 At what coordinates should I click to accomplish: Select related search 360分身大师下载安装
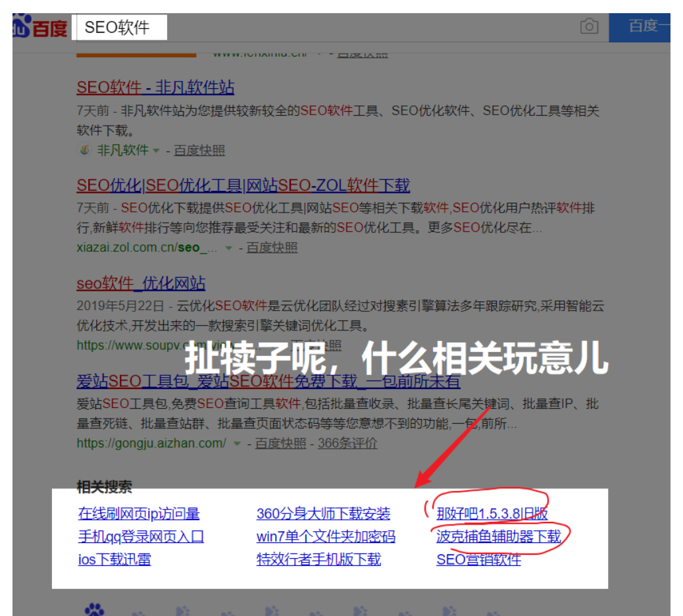pos(323,513)
